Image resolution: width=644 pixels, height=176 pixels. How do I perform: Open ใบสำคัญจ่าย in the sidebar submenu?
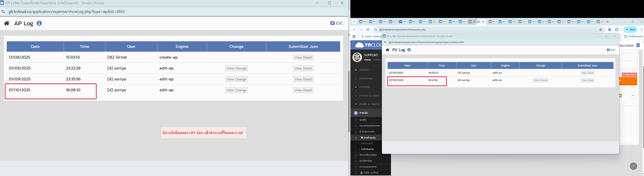(367, 149)
